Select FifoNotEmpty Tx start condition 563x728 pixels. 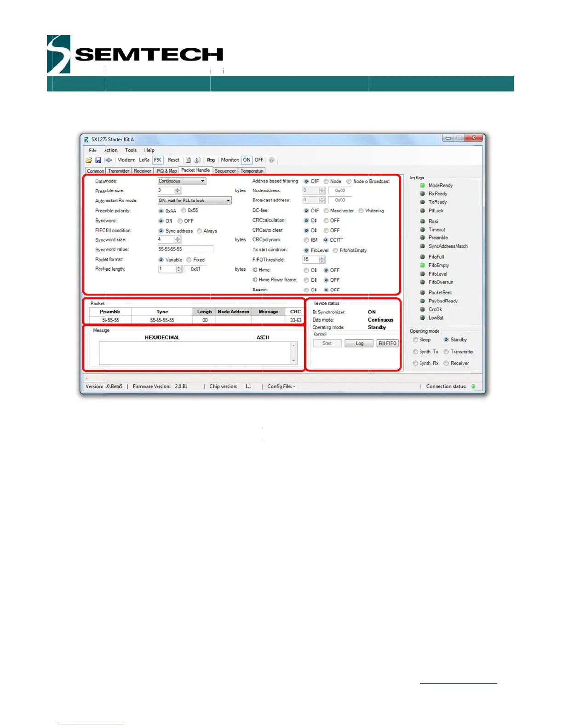335,250
